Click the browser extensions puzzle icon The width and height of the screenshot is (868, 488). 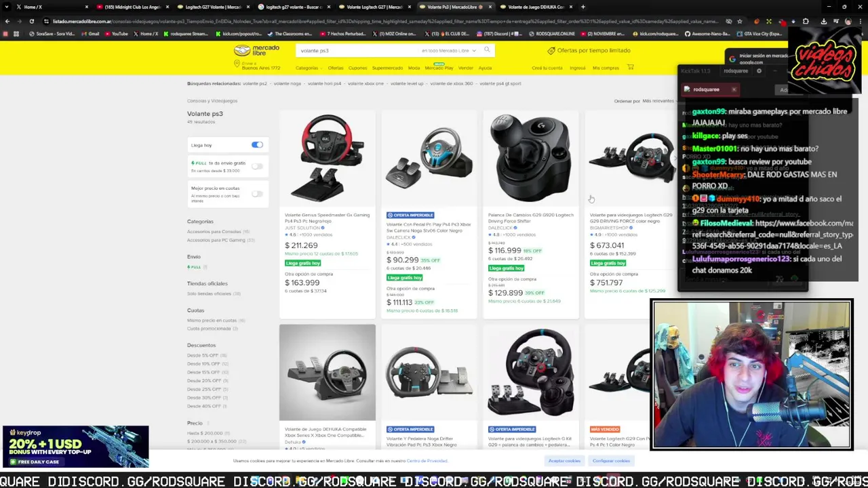tap(806, 21)
